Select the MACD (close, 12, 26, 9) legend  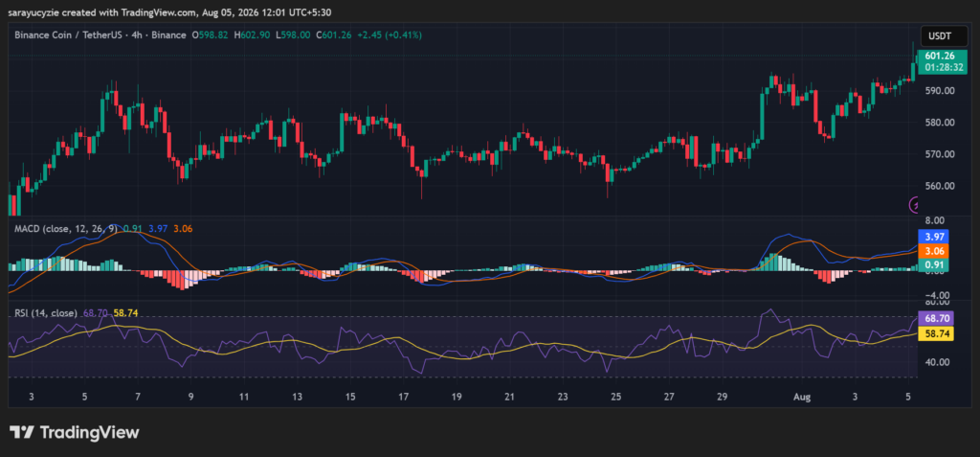click(x=66, y=229)
